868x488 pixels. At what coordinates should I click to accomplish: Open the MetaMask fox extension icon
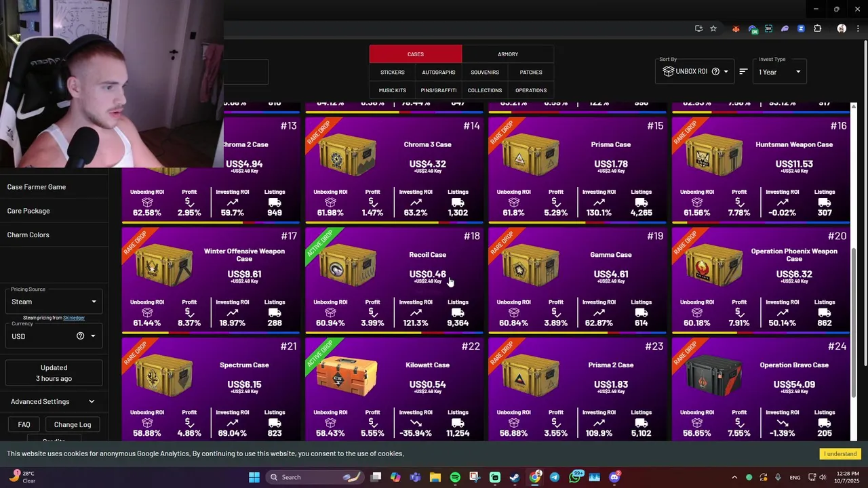736,28
